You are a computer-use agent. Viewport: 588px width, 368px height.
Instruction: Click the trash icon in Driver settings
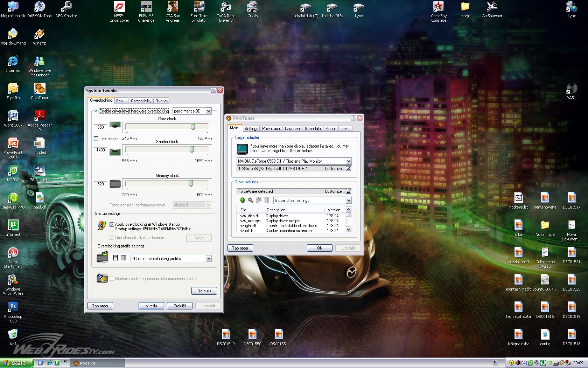click(x=266, y=200)
